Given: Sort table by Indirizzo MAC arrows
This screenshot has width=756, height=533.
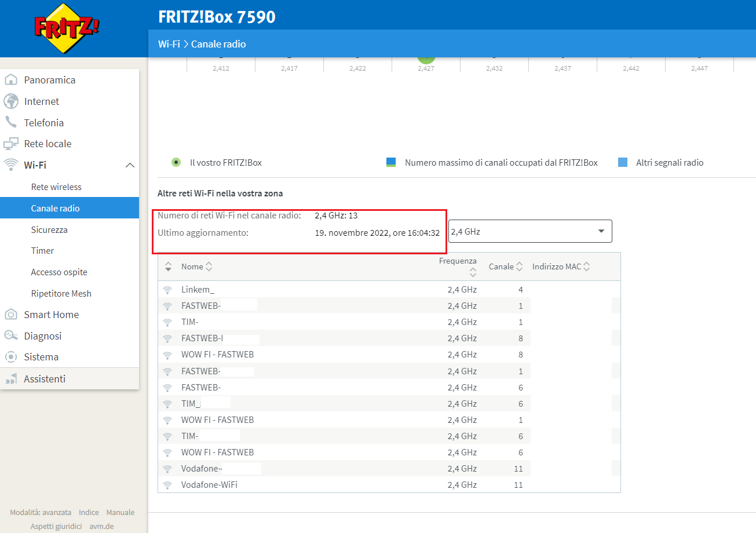Looking at the screenshot, I should [x=587, y=267].
